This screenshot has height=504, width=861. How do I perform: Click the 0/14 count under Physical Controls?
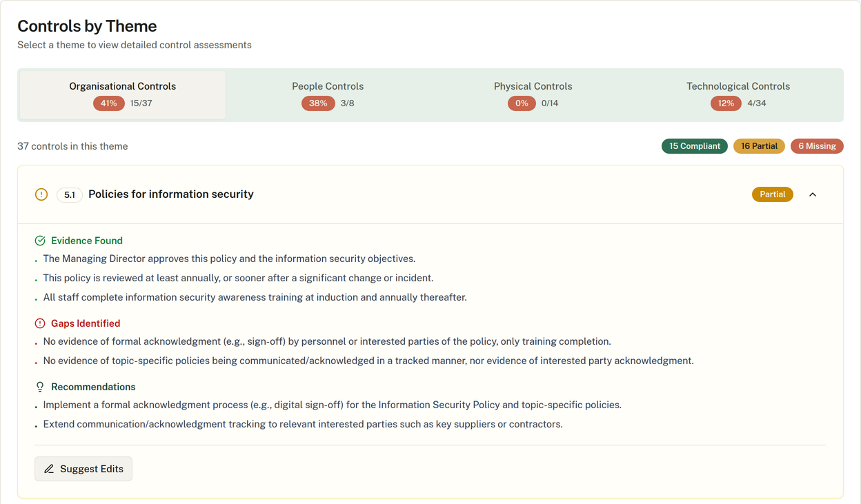click(x=550, y=103)
